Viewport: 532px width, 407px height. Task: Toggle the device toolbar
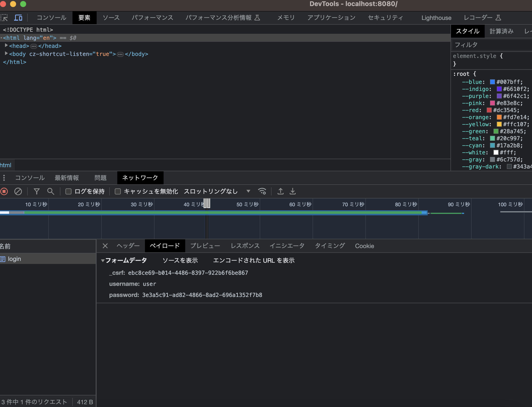(18, 18)
